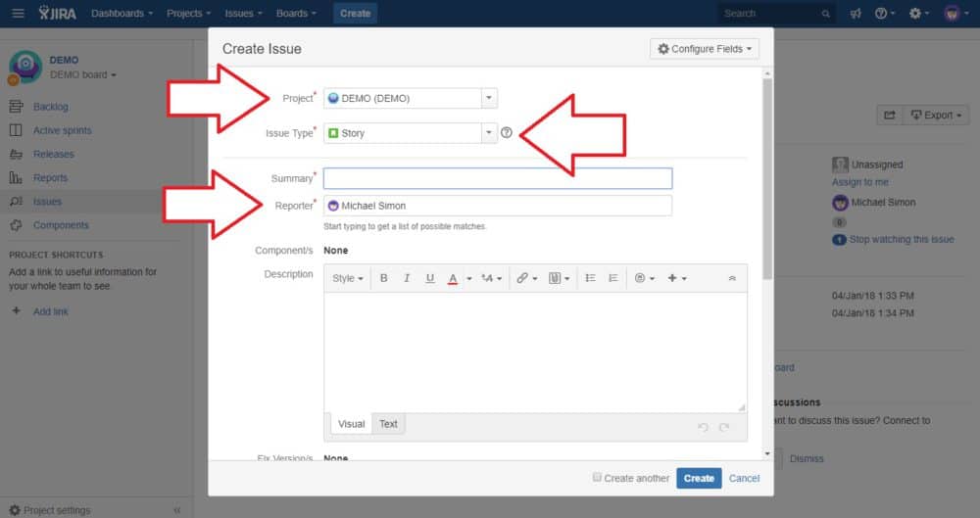Click the search magnifier icon
The image size is (980, 518).
tap(825, 14)
